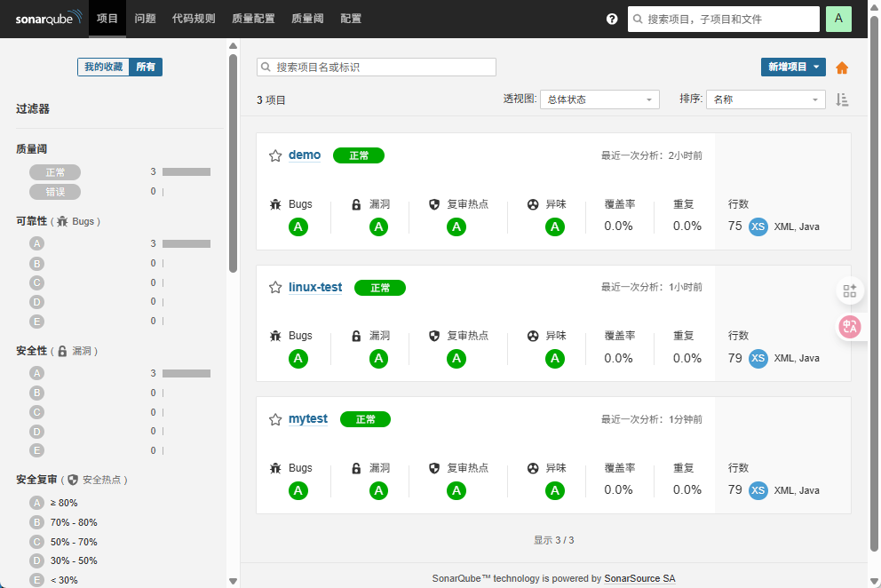Click demo project vulnerabilities A rating
The image size is (881, 588).
[x=378, y=227]
